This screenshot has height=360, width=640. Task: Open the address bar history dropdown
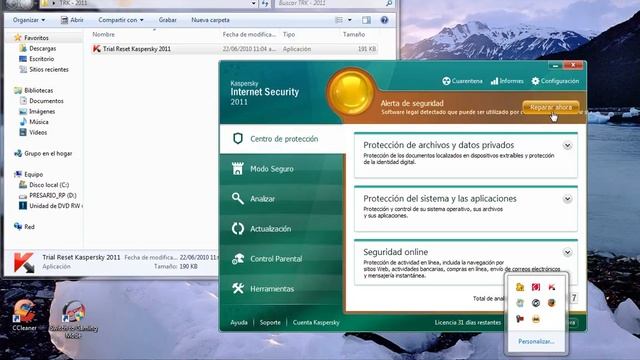click(x=253, y=3)
